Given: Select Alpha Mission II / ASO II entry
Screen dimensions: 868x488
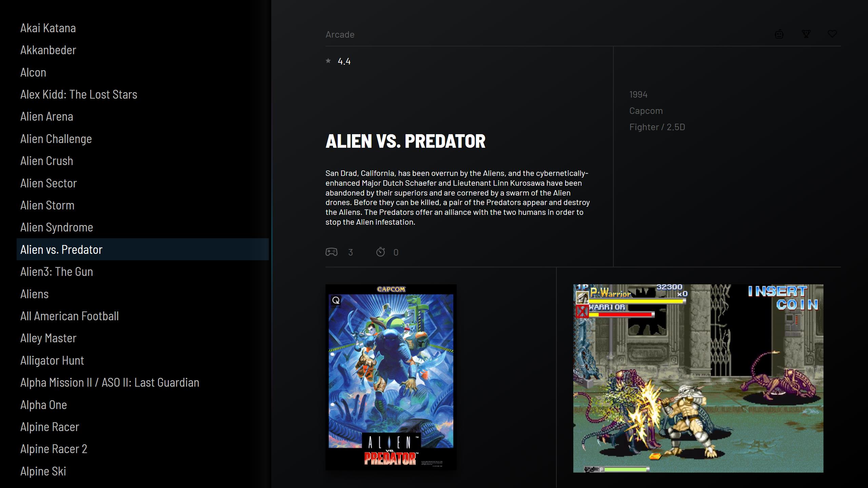Looking at the screenshot, I should [x=142, y=382].
